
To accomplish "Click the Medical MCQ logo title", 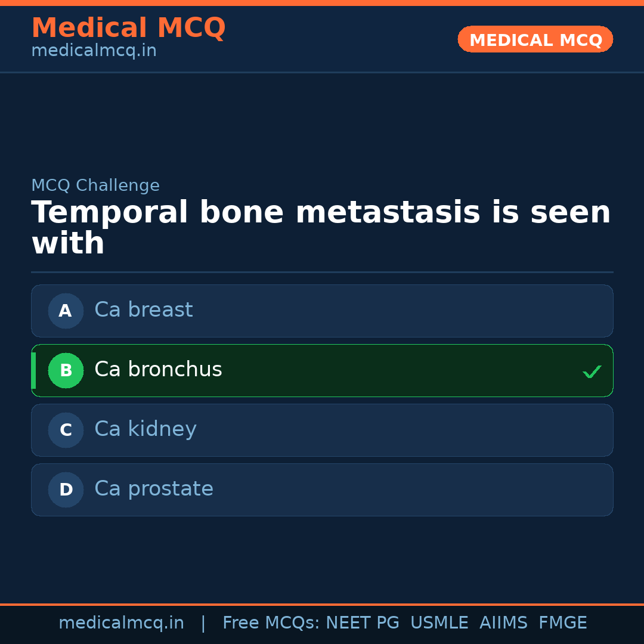I will 128,28.
